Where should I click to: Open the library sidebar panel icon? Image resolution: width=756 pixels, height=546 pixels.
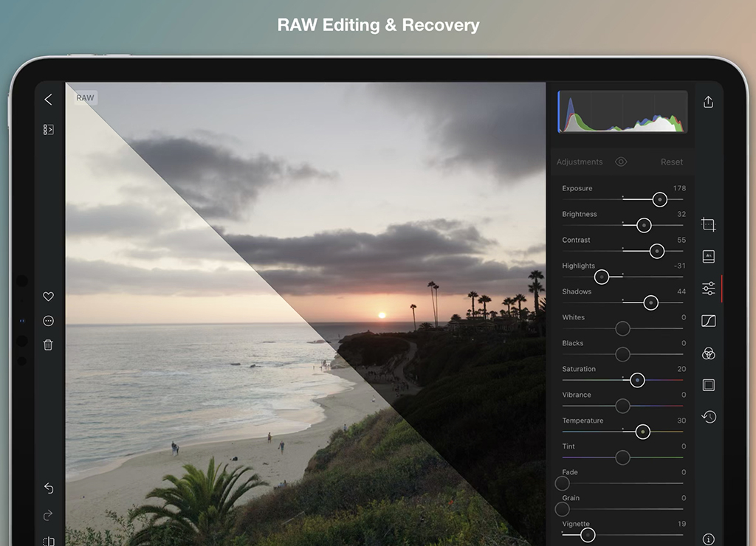pyautogui.click(x=48, y=130)
